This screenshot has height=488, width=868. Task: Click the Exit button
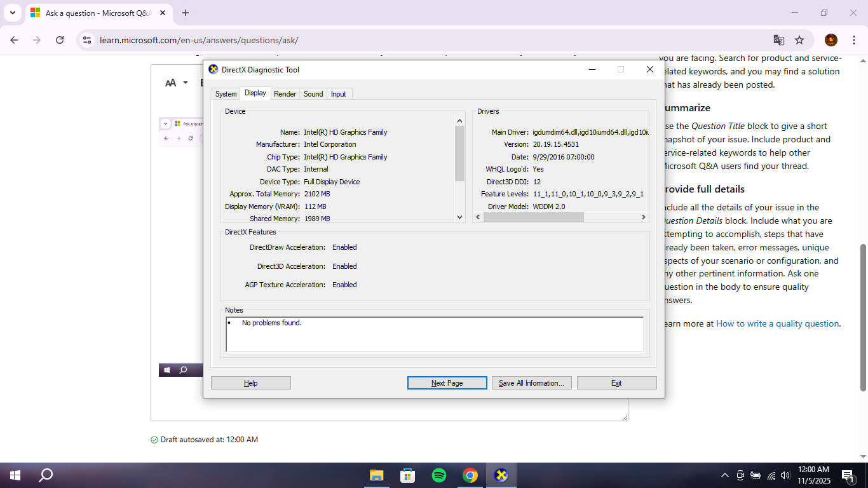tap(616, 383)
